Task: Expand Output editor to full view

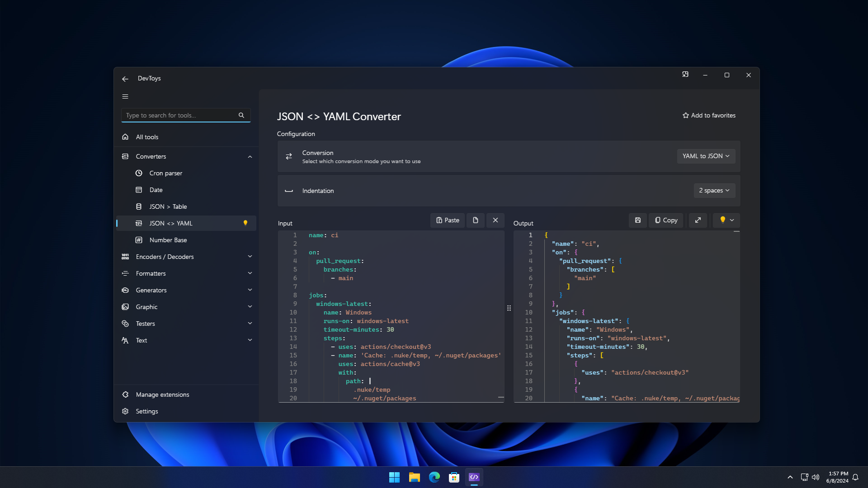Action: click(698, 220)
